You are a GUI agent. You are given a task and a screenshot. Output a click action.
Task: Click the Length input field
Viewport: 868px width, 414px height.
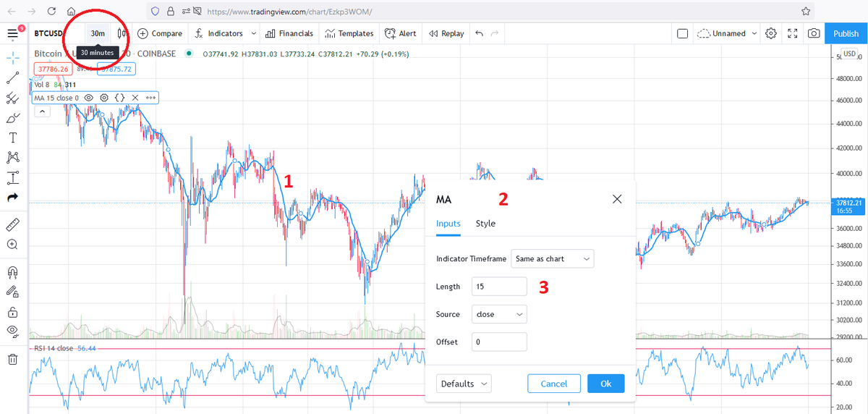(x=499, y=287)
